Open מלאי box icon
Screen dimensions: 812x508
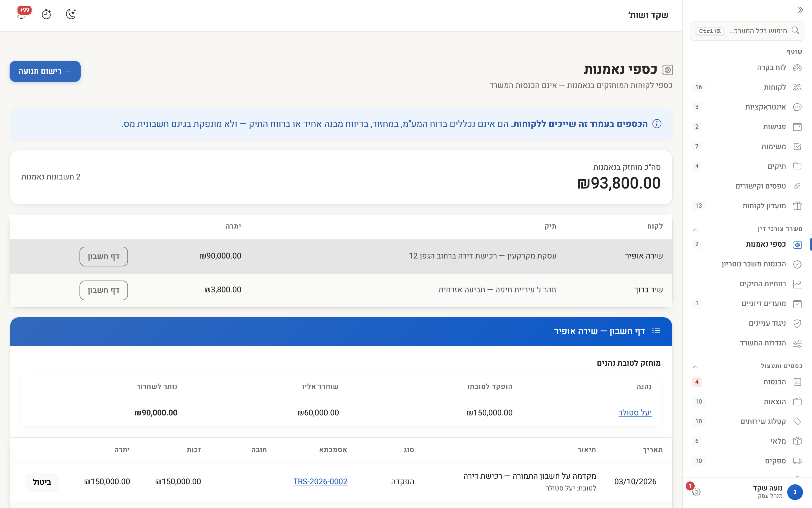click(x=797, y=441)
